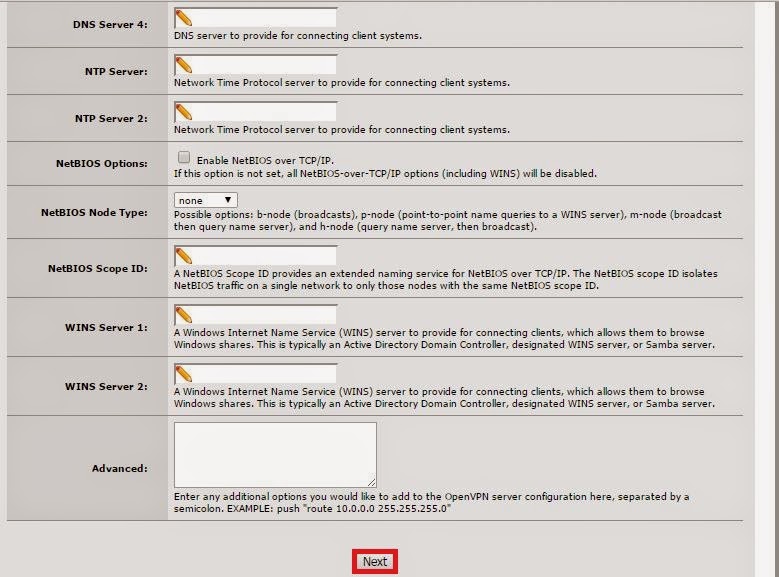Viewport: 779px width, 577px height.
Task: Enable NetBIOS over TCP/IP checkbox
Action: [184, 158]
